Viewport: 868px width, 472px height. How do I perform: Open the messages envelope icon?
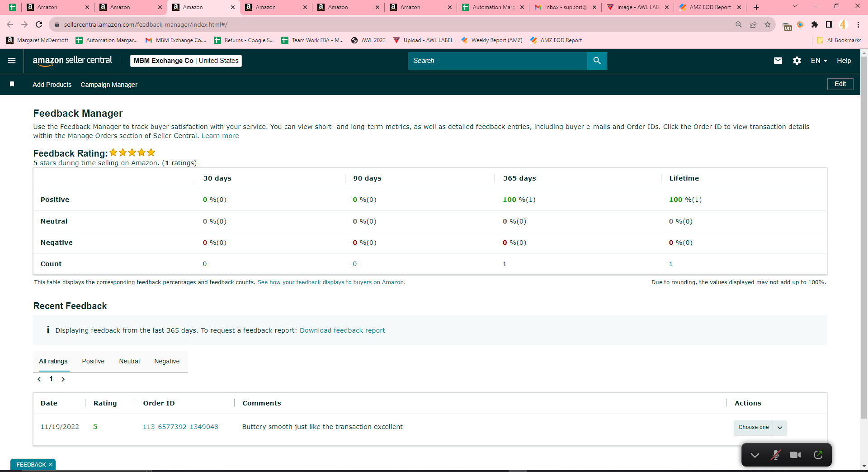click(x=778, y=61)
